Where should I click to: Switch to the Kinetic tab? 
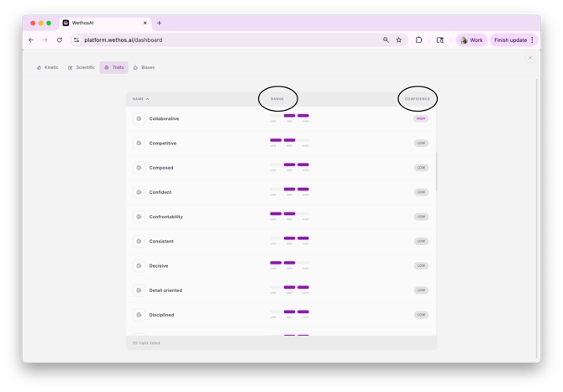(48, 67)
